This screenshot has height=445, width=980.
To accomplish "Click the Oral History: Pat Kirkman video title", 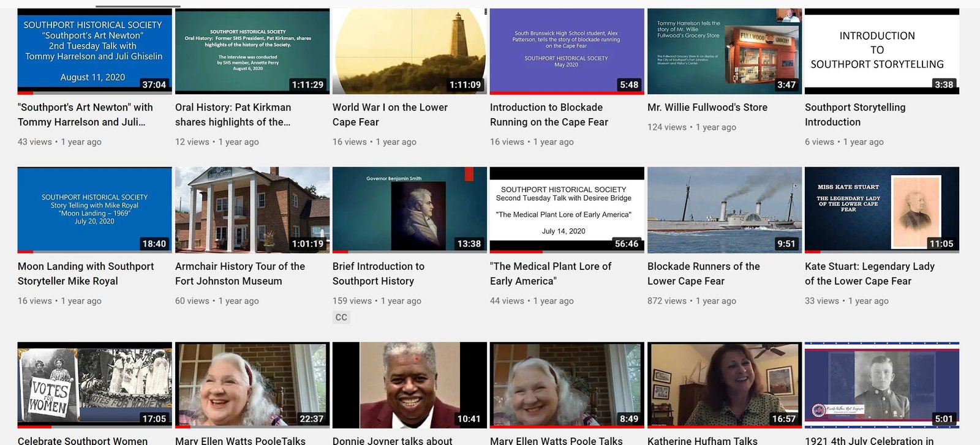I will [233, 114].
